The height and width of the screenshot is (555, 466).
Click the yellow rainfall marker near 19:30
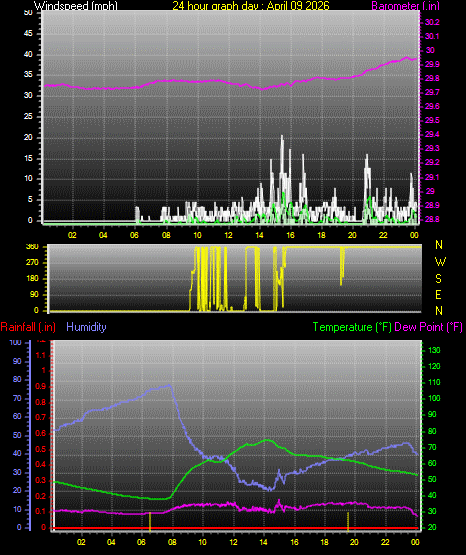348,521
